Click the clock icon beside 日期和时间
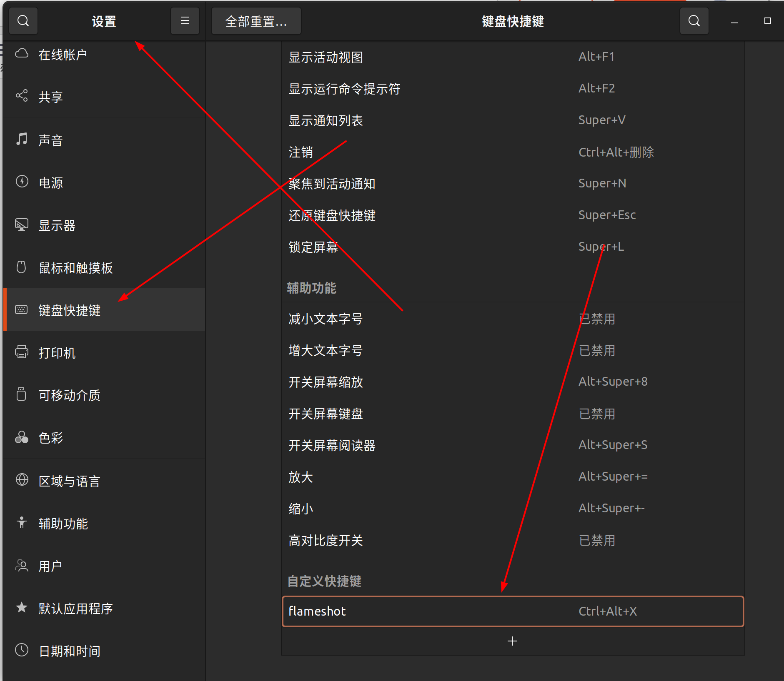This screenshot has height=681, width=784. 22,650
